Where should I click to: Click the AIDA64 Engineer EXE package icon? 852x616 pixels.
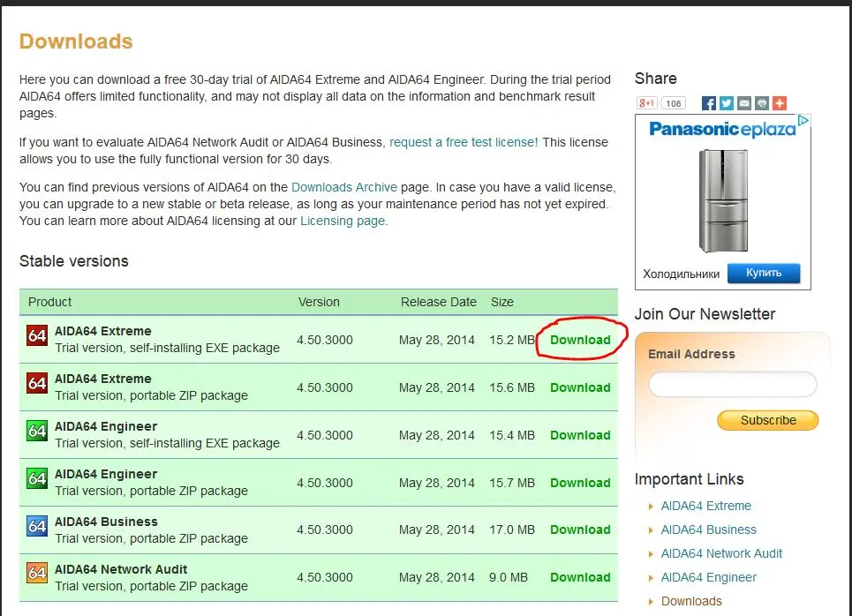coord(37,431)
